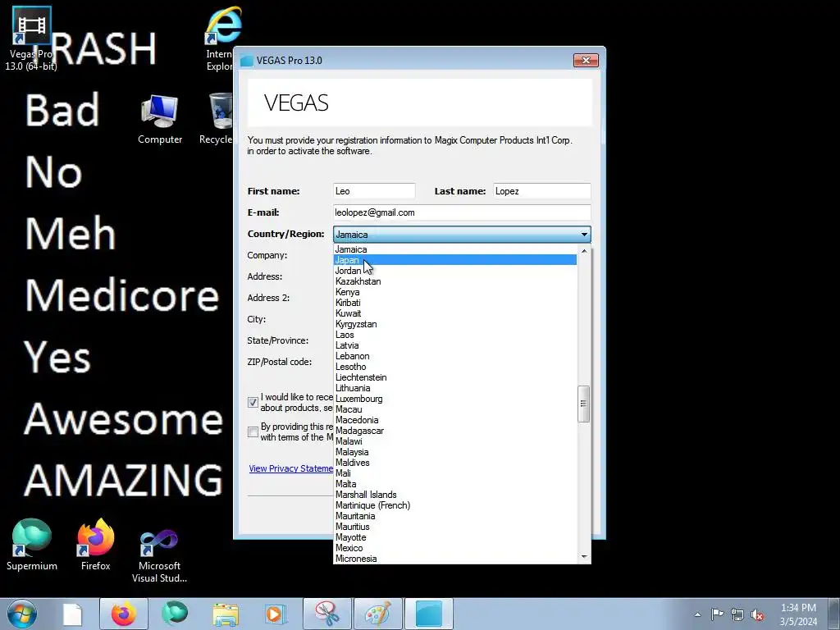Select Macedonia in the country list
The height and width of the screenshot is (630, 840).
click(x=454, y=420)
